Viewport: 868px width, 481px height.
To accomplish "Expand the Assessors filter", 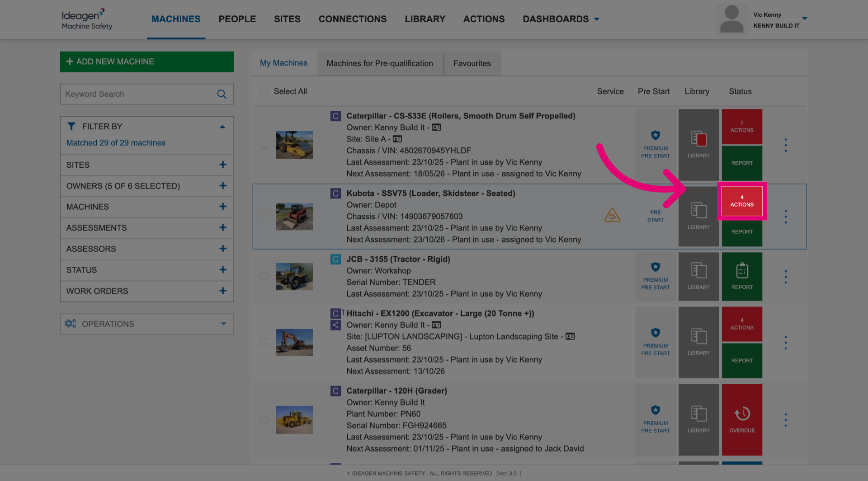I will coord(223,249).
